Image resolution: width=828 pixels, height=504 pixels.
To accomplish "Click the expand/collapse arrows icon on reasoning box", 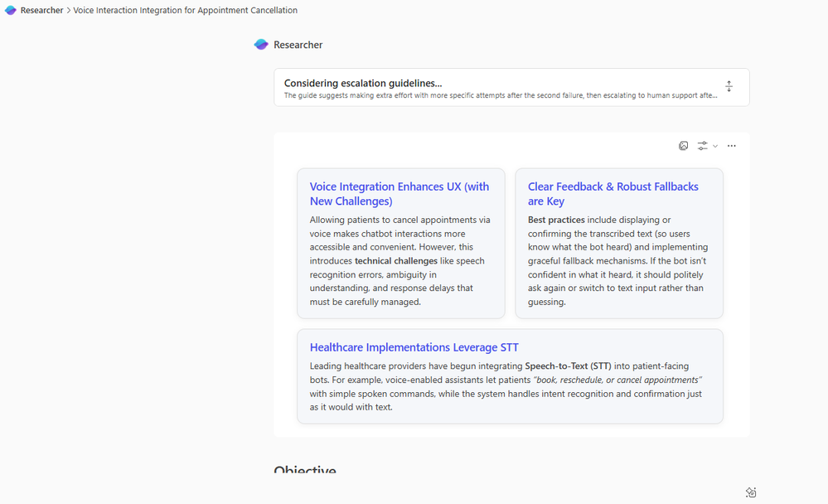I will (729, 87).
